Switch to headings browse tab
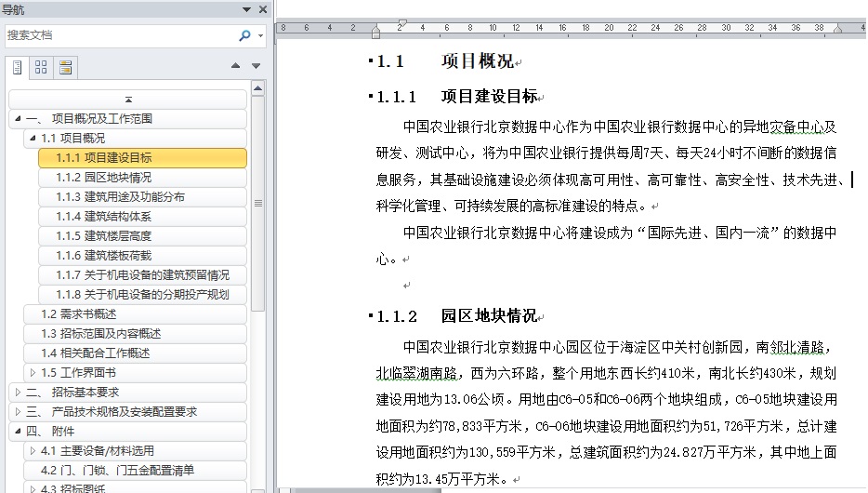The image size is (868, 493). [17, 68]
